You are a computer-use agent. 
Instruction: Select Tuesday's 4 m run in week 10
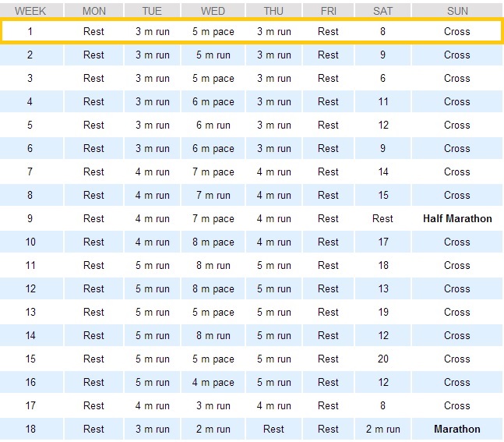[152, 242]
